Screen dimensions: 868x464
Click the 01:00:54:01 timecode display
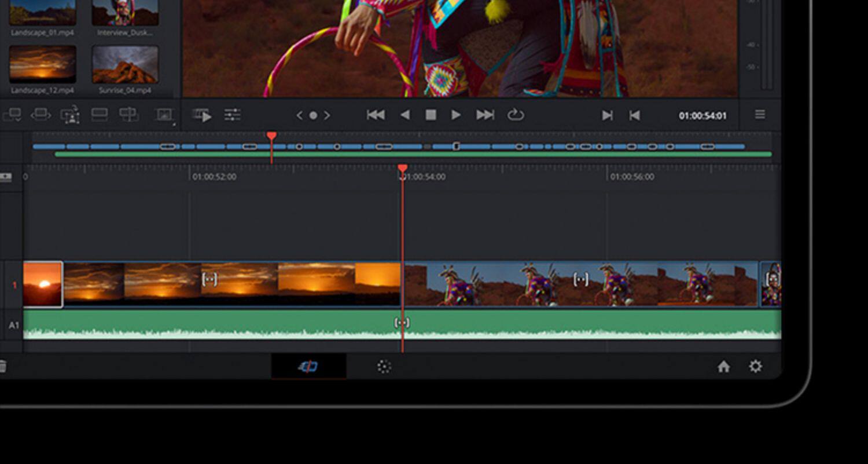[x=703, y=116]
